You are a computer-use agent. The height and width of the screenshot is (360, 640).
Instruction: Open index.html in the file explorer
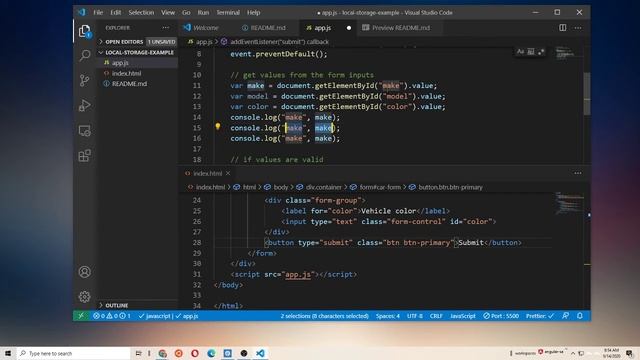[137, 73]
